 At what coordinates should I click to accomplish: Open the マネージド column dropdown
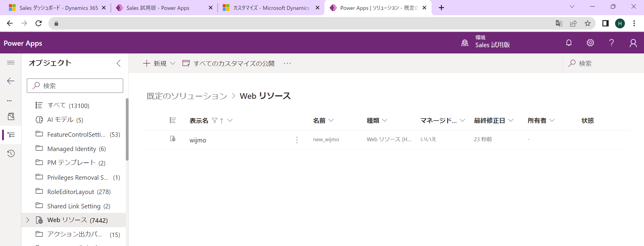[x=462, y=120]
